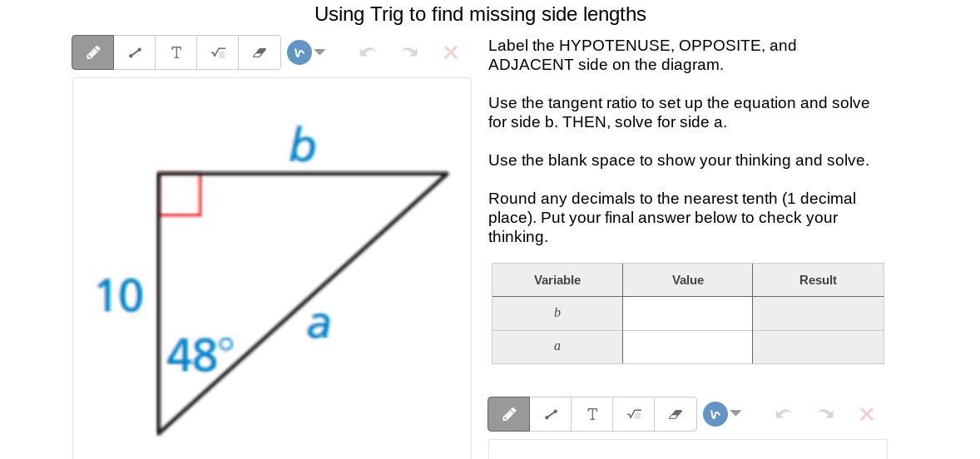The height and width of the screenshot is (459, 980).
Task: Select the eraser in lower workspace toolbar
Action: (676, 414)
